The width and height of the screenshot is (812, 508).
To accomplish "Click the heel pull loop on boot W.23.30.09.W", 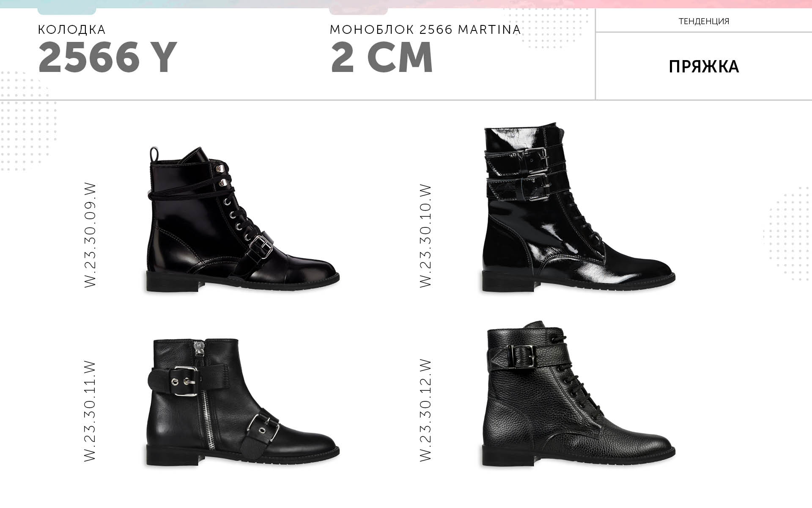I will (154, 155).
